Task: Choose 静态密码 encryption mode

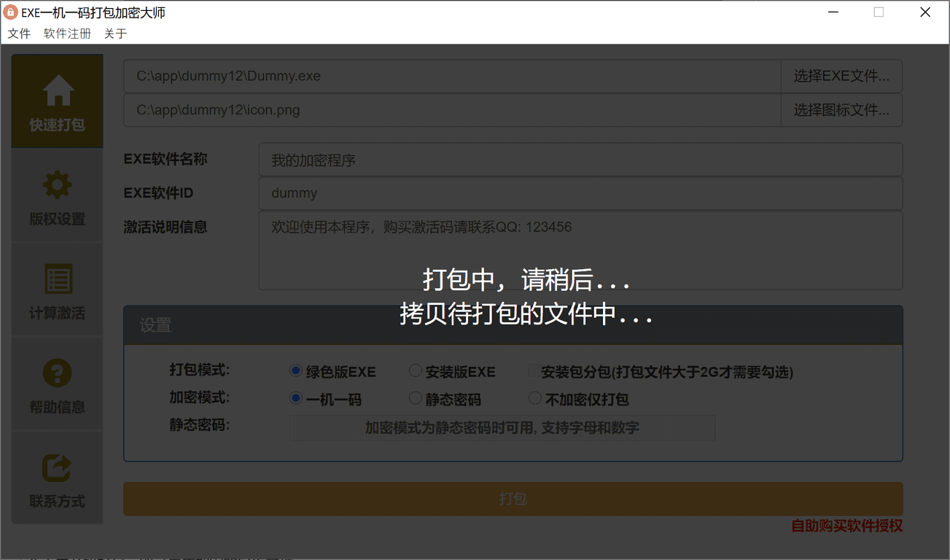Action: (415, 399)
